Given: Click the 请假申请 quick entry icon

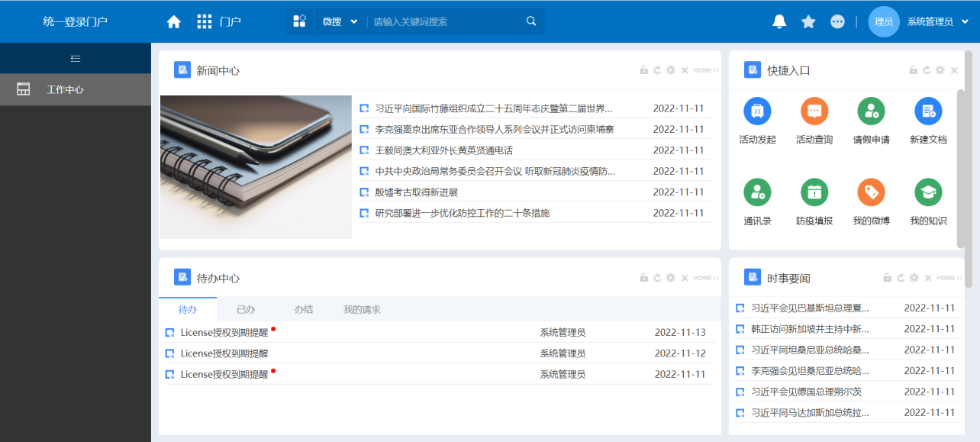Looking at the screenshot, I should pyautogui.click(x=871, y=110).
